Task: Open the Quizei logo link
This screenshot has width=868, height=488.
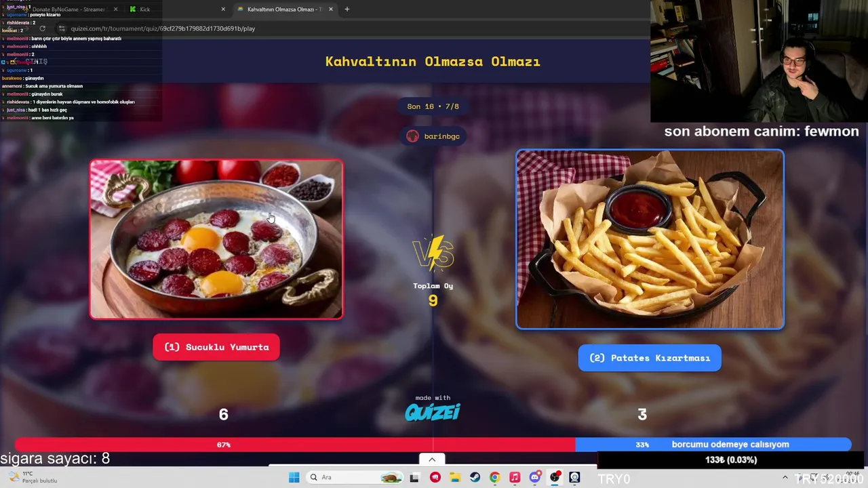Action: click(x=433, y=411)
